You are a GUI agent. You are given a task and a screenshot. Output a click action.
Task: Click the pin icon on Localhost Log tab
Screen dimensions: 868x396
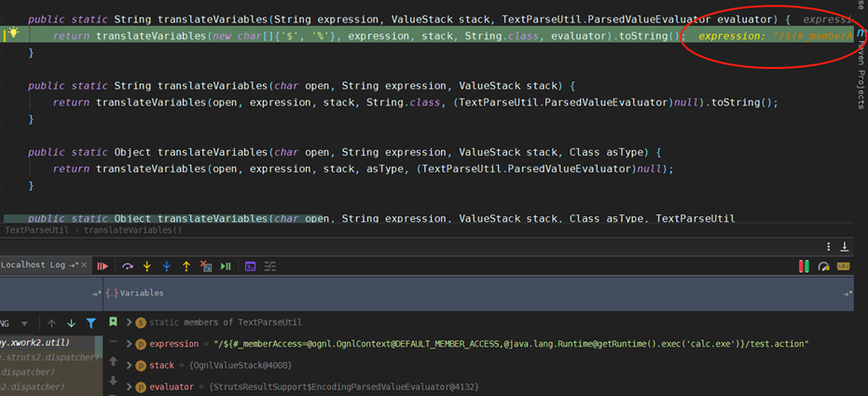point(73,266)
